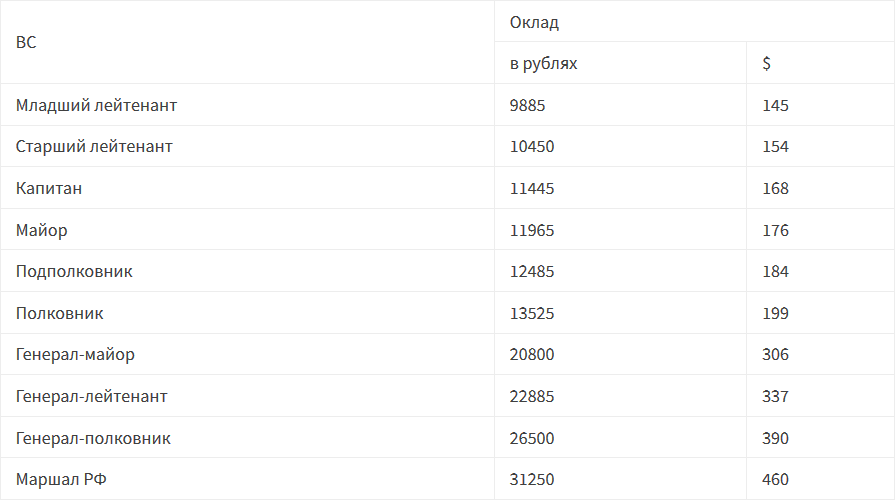Select the "Майор" rank cell
Viewport: 895px width, 500px height.
42,231
